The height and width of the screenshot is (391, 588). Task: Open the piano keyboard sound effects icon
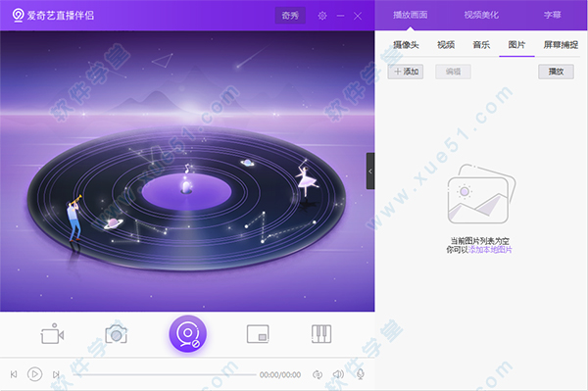coord(321,333)
